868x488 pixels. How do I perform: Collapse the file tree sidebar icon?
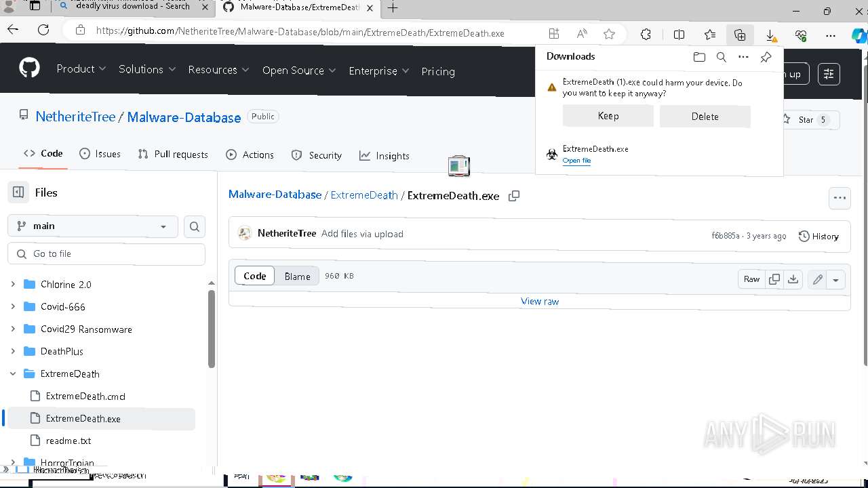tap(18, 192)
